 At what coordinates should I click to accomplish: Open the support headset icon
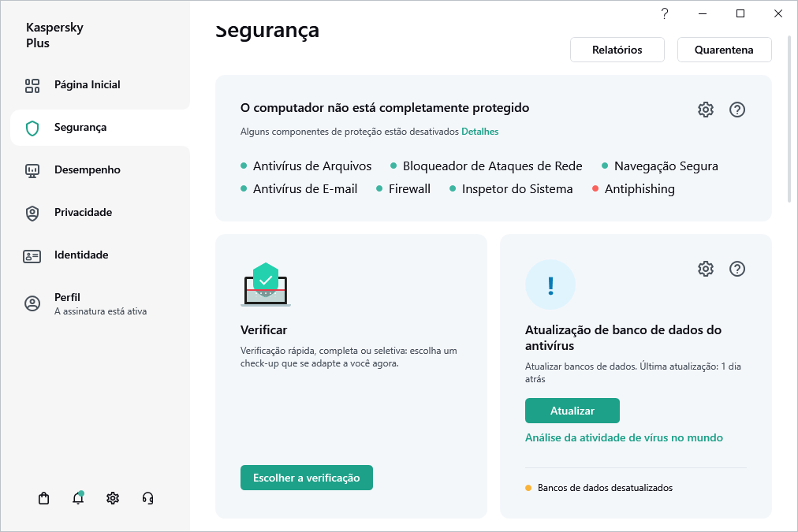147,498
